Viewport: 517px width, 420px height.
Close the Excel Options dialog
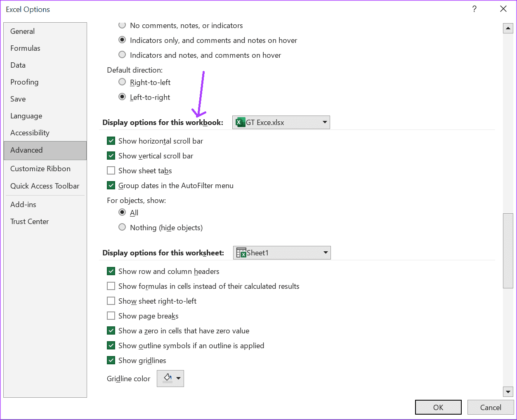pyautogui.click(x=503, y=9)
